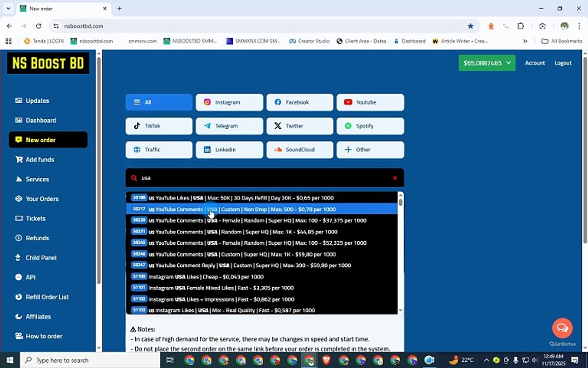The image size is (588, 368).
Task: Click the red search magnifier icon
Action: coord(134,178)
